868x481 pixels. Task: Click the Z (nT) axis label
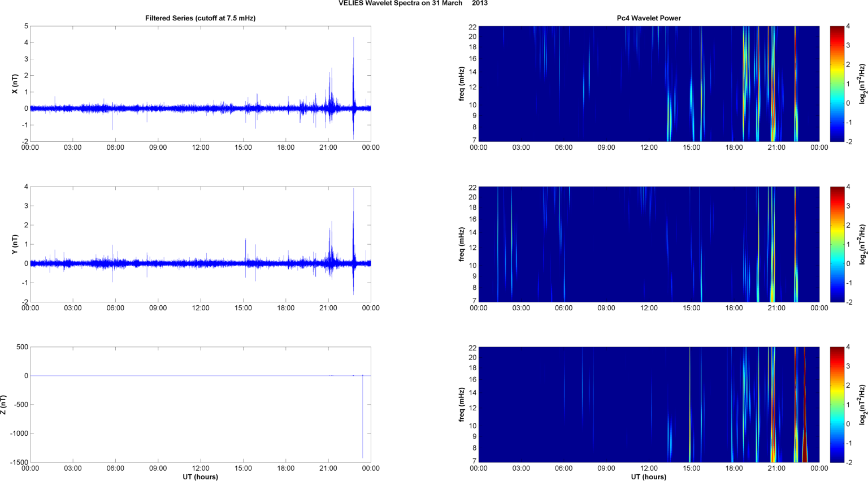[4, 405]
